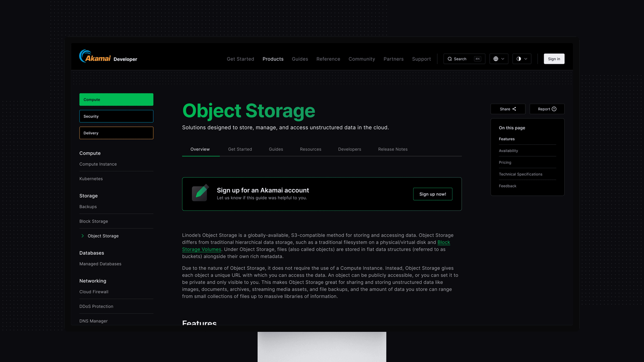Click the Share button
This screenshot has height=362, width=644.
(x=508, y=109)
